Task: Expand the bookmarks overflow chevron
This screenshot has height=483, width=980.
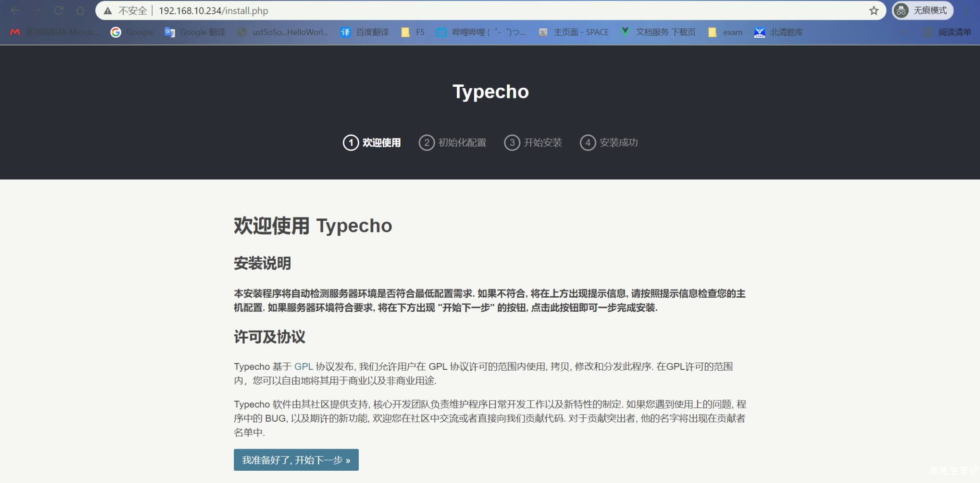Action: [904, 32]
